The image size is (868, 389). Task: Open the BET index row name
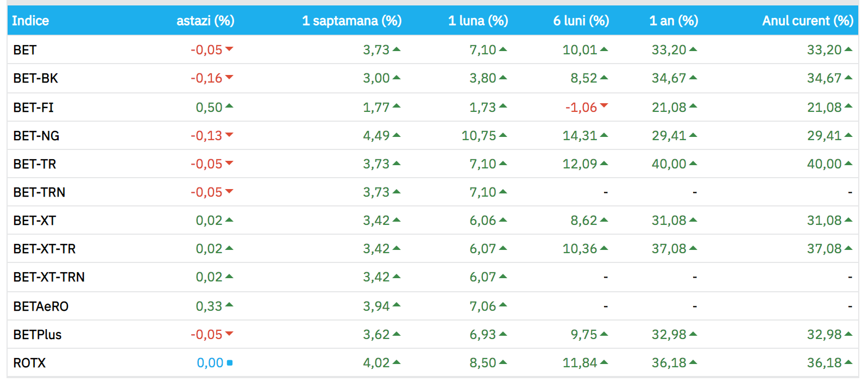[25, 50]
